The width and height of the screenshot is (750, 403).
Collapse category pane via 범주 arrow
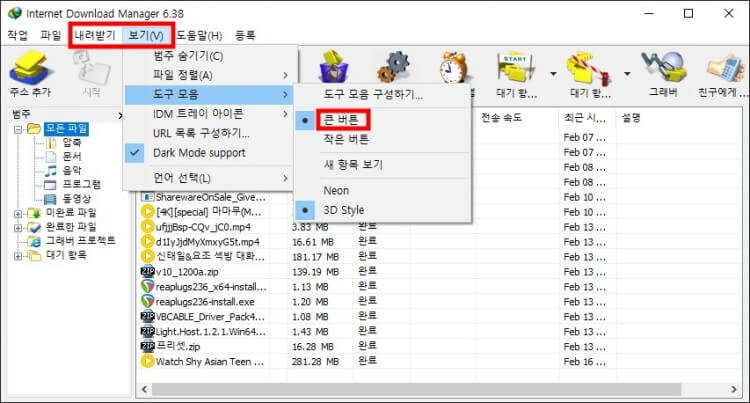click(x=120, y=115)
